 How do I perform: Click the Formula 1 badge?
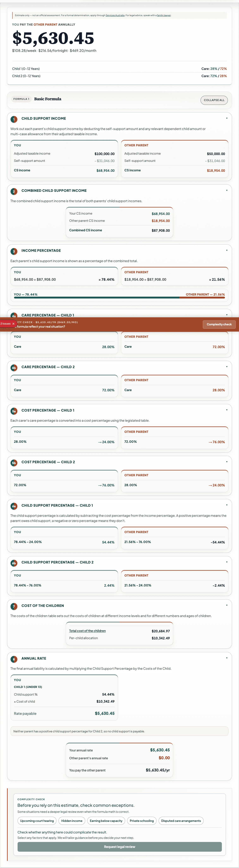click(x=21, y=99)
